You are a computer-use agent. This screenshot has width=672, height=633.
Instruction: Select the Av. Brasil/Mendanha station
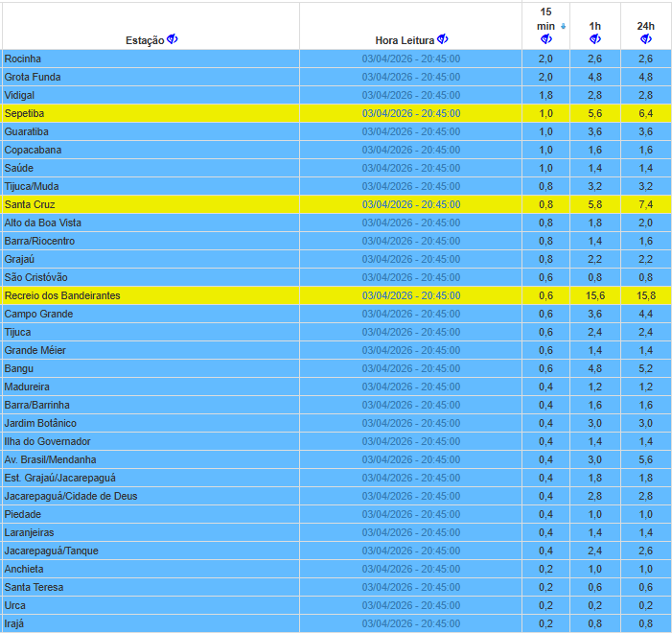click(x=50, y=459)
